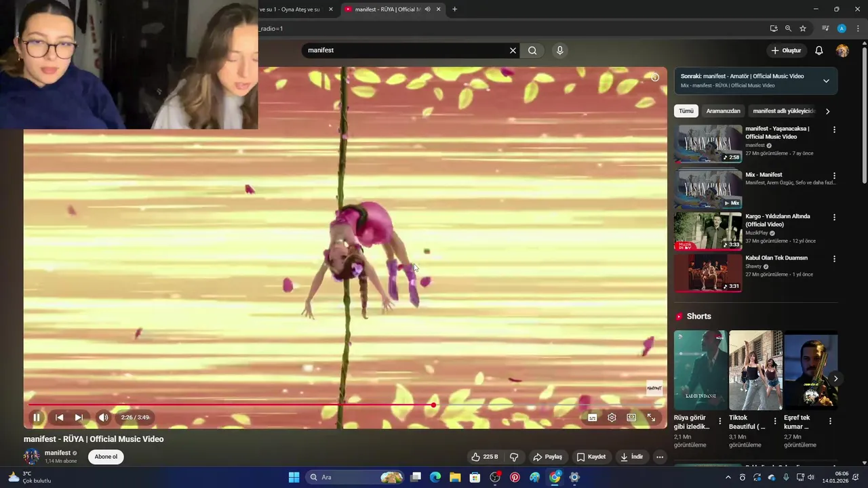Viewport: 868px width, 488px height.
Task: Enter fullscreen mode
Action: [651, 418]
